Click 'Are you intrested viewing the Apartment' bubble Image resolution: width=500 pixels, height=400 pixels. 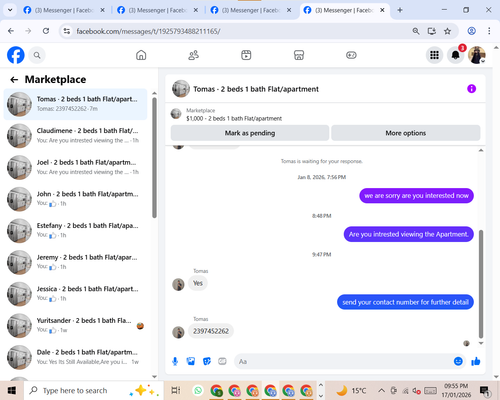tap(409, 234)
